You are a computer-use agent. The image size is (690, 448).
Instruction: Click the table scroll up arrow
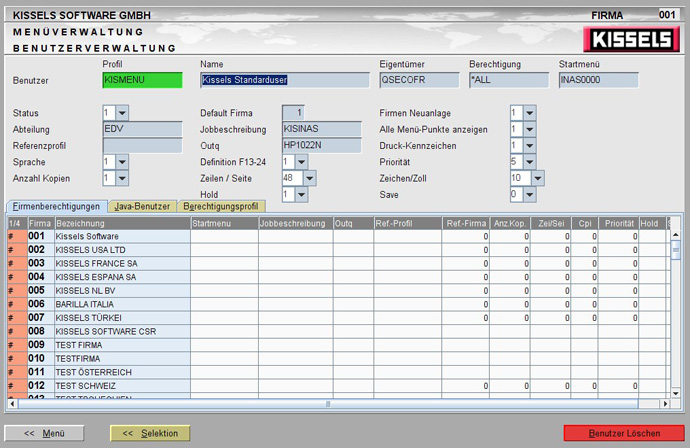(675, 235)
